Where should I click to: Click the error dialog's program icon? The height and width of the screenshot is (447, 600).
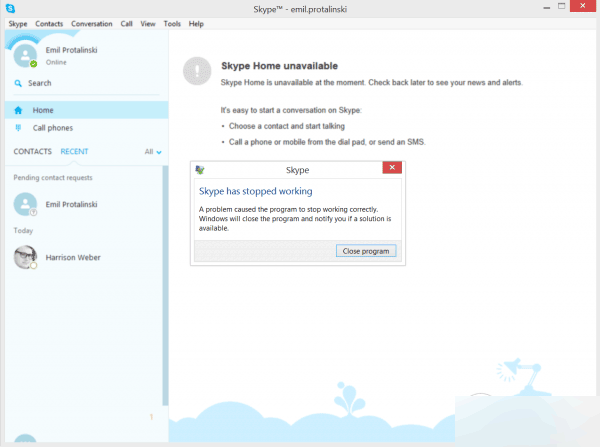click(200, 170)
